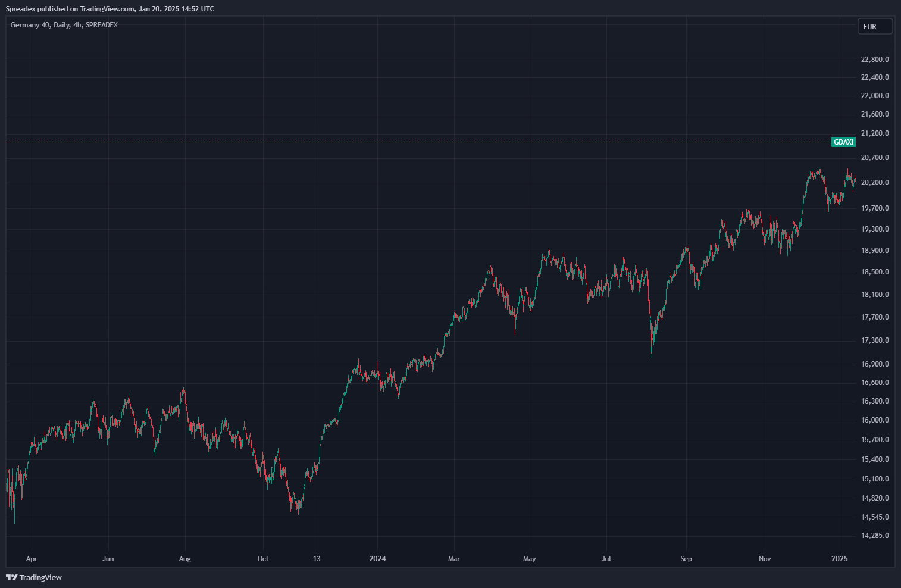The height and width of the screenshot is (588, 901).
Task: Click the Apr time axis label
Action: click(x=32, y=559)
